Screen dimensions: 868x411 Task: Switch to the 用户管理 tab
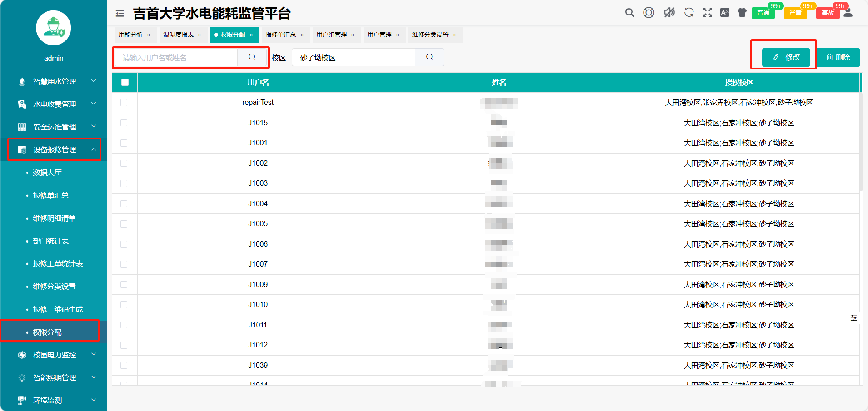click(x=379, y=35)
